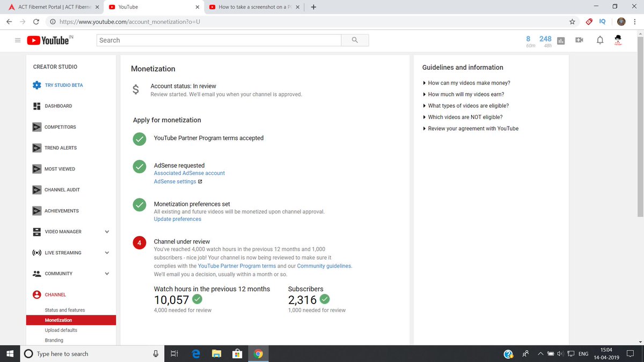Image resolution: width=644 pixels, height=362 pixels.
Task: Expand the Live Streaming chevron
Action: (107, 253)
